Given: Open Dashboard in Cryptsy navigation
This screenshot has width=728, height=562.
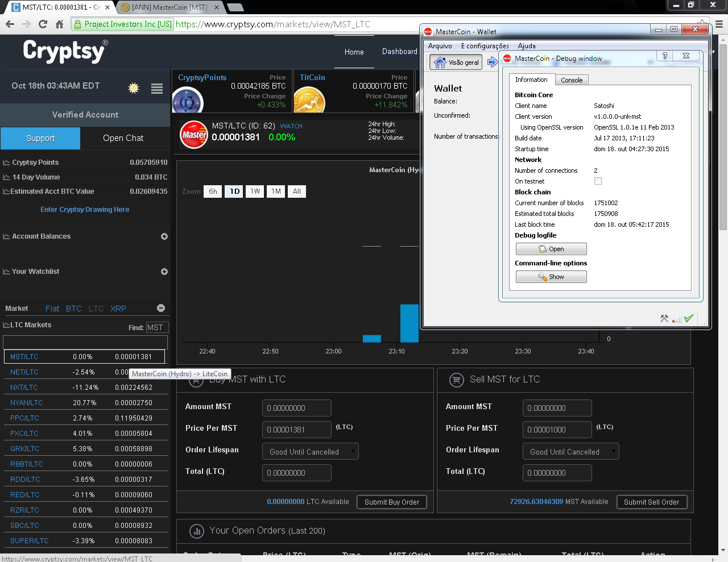Looking at the screenshot, I should 400,51.
